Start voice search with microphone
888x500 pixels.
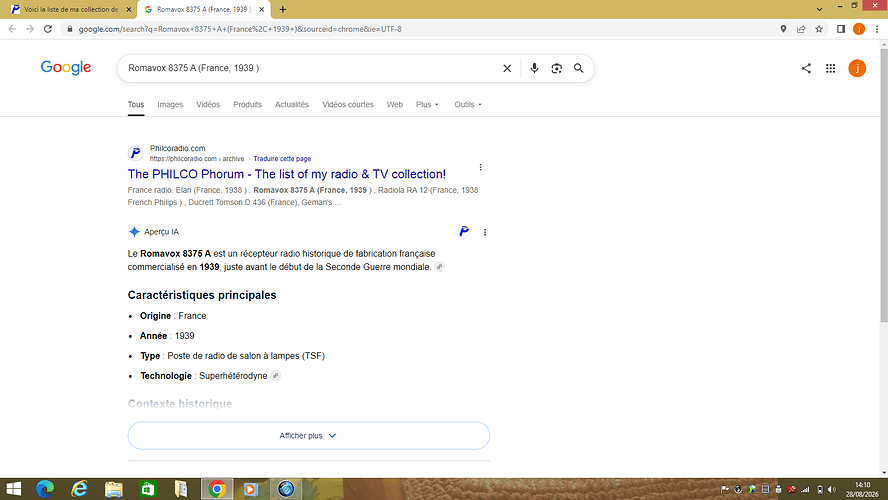(534, 68)
